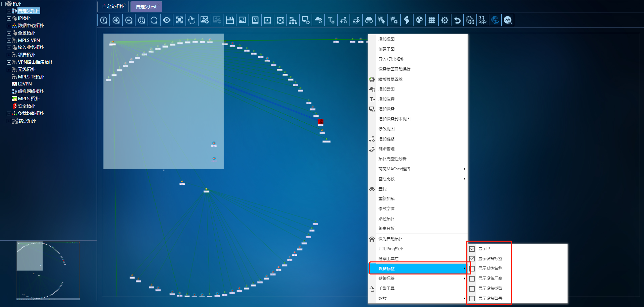Click the add text annotation toolbar icon
The width and height of the screenshot is (644, 307).
click(331, 20)
